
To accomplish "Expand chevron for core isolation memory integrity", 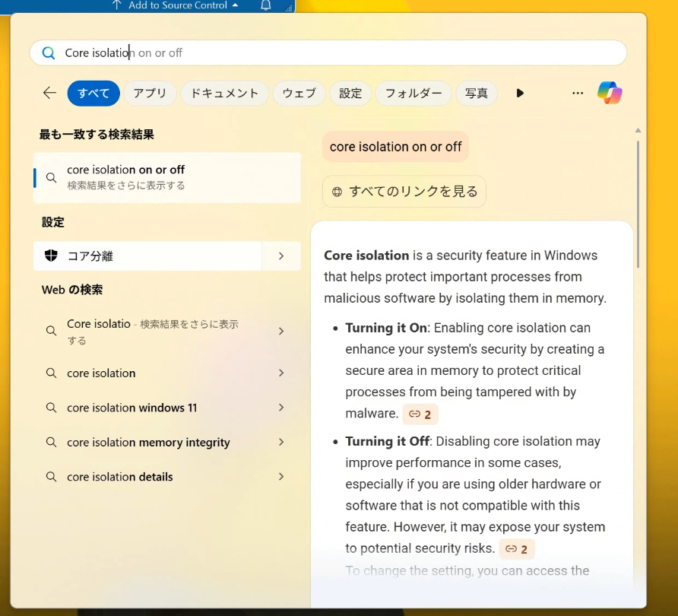I will 281,442.
